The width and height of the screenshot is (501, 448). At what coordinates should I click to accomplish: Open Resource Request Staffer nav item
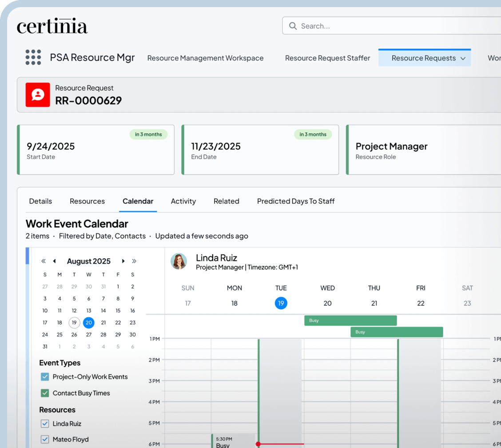(x=327, y=58)
